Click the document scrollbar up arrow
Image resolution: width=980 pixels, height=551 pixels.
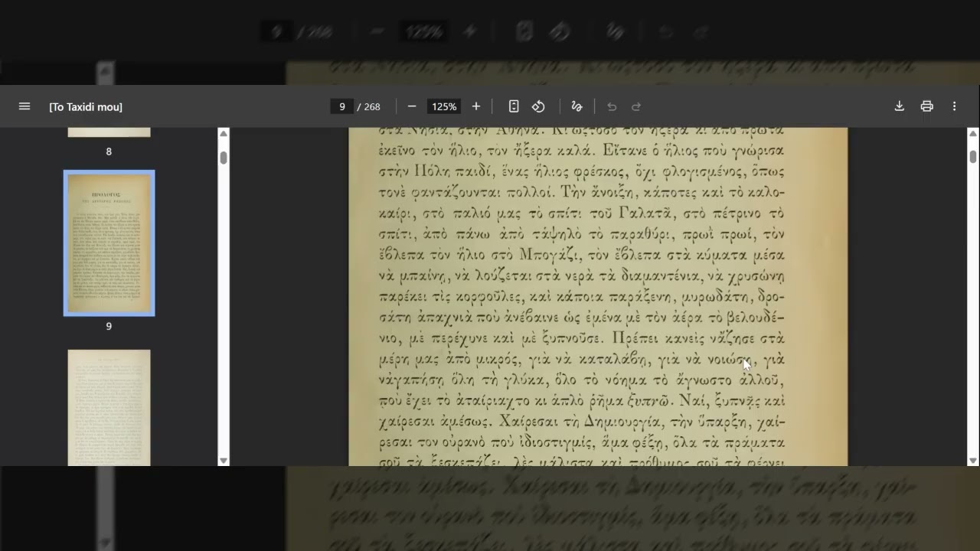coord(973,133)
